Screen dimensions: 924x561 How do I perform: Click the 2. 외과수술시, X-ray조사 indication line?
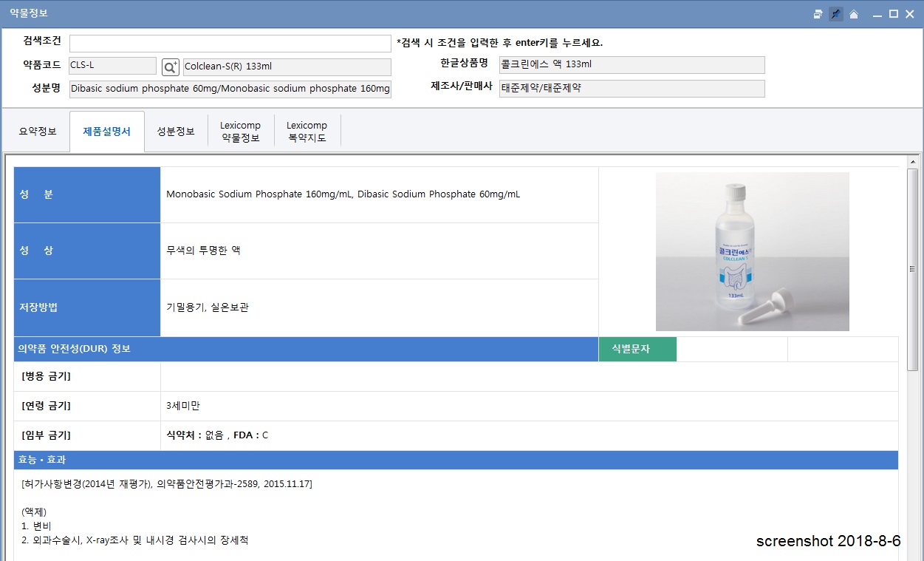[135, 540]
